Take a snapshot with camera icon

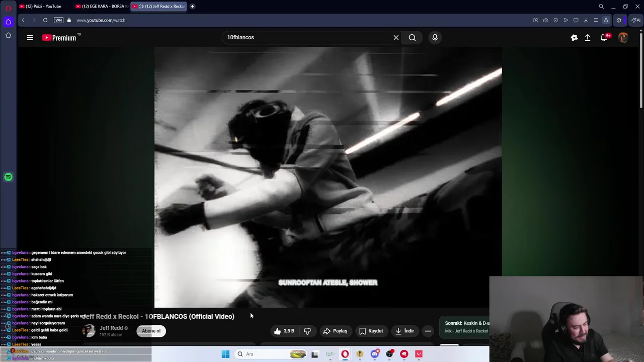pos(545,20)
